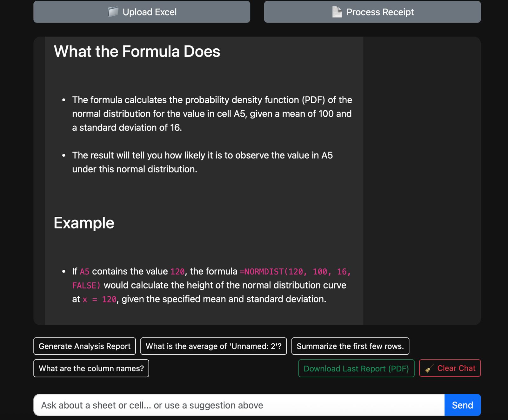The height and width of the screenshot is (420, 508).
Task: Click the document icon on Process Receipt
Action: click(337, 12)
